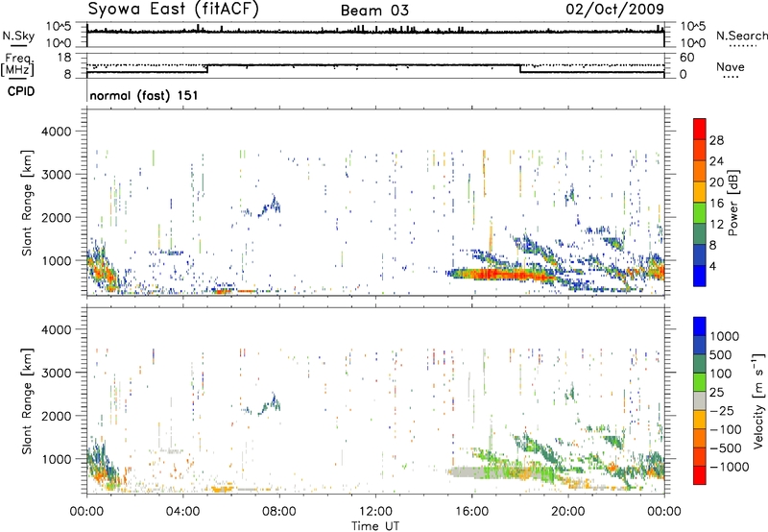
Task: Click the frequency step-up in the Freq. trace near 05:00
Action: coord(207,68)
